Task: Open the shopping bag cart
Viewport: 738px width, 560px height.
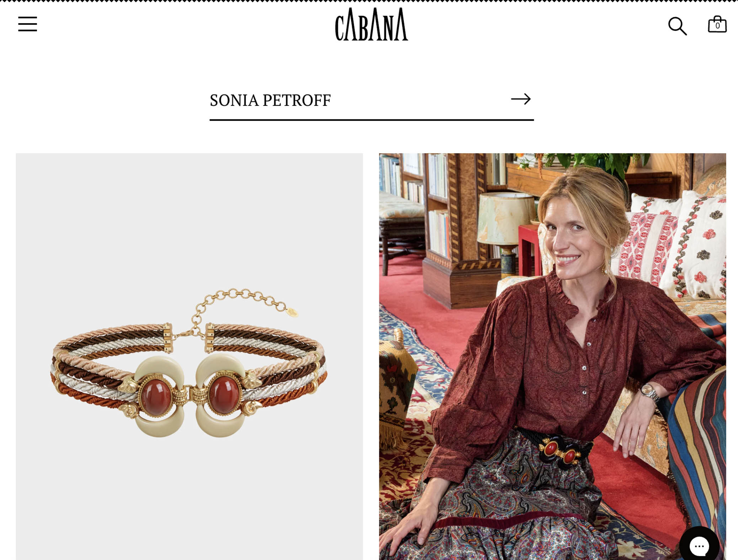Action: point(717,25)
